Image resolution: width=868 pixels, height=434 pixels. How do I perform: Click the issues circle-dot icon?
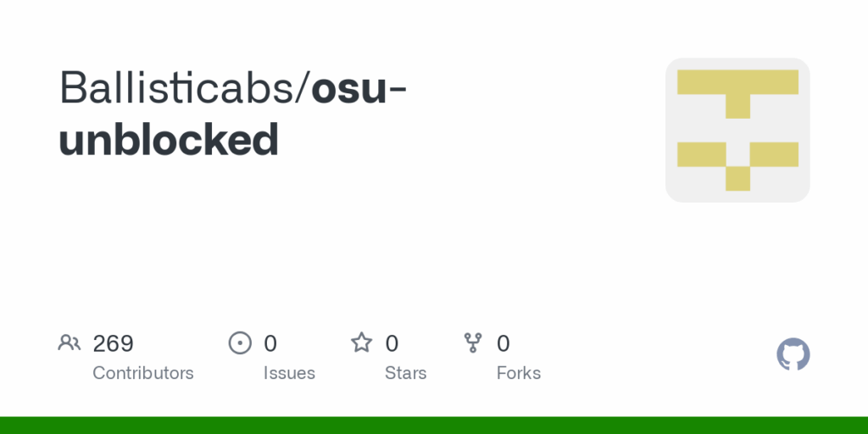click(240, 342)
